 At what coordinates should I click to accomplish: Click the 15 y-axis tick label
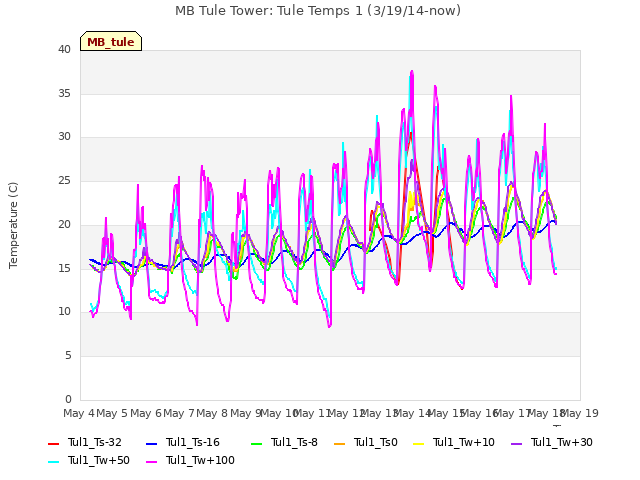pyautogui.click(x=64, y=268)
